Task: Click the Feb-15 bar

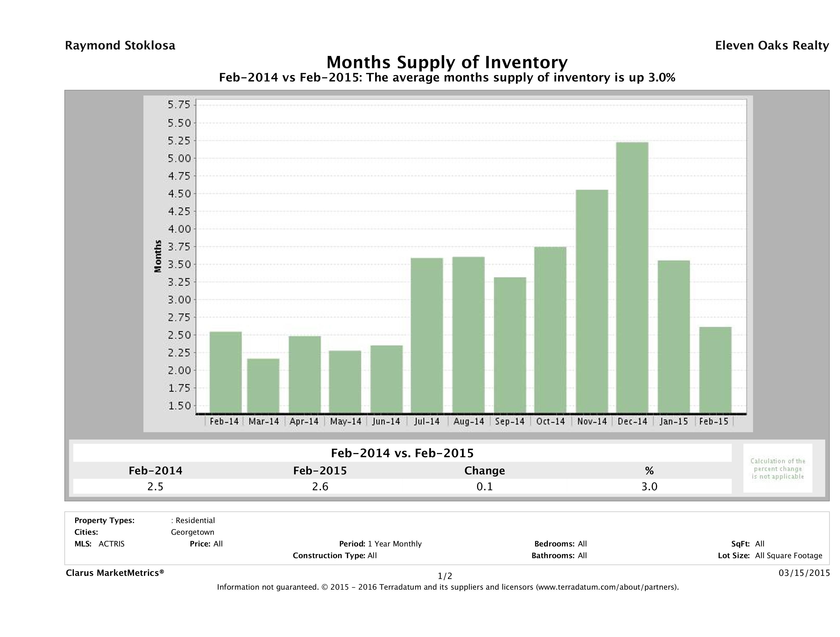Action: pyautogui.click(x=715, y=370)
